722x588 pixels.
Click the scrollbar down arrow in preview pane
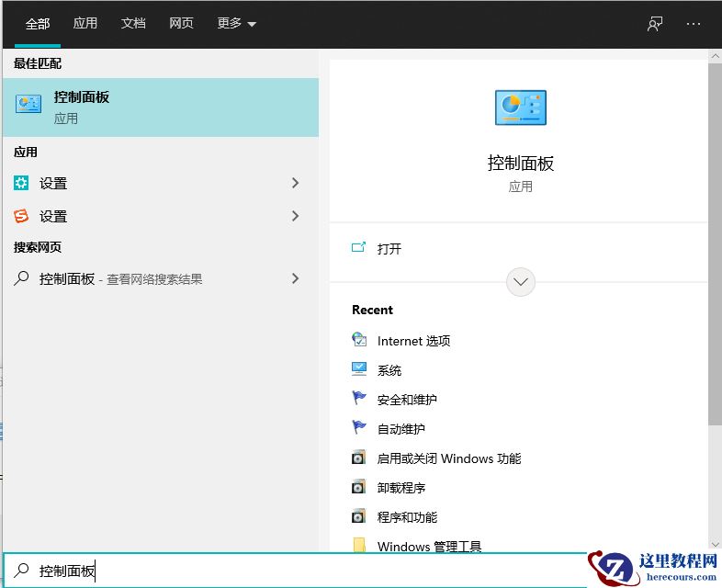[715, 544]
